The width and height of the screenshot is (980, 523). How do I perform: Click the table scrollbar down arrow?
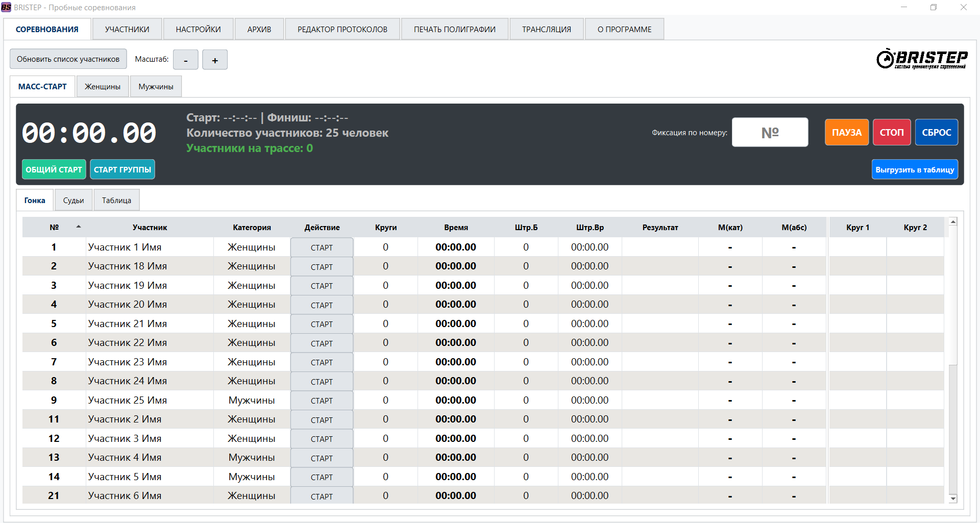click(x=952, y=499)
